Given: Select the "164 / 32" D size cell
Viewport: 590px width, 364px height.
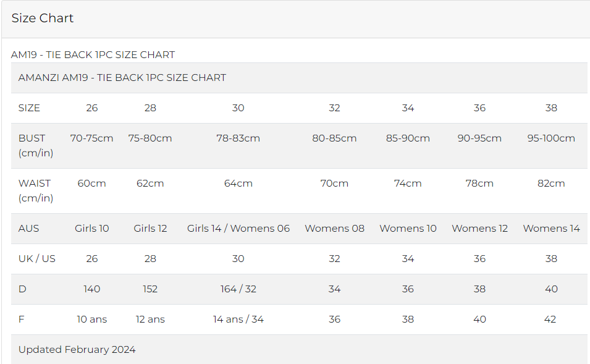Looking at the screenshot, I should point(238,289).
